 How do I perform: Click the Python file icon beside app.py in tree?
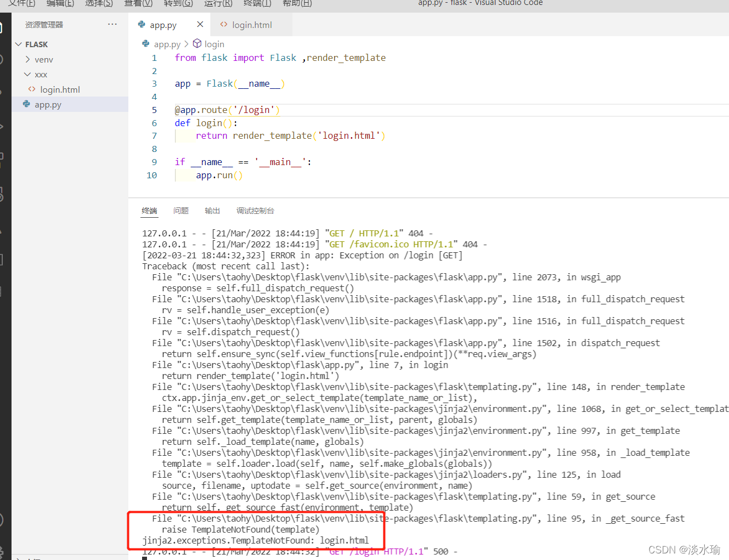point(26,104)
